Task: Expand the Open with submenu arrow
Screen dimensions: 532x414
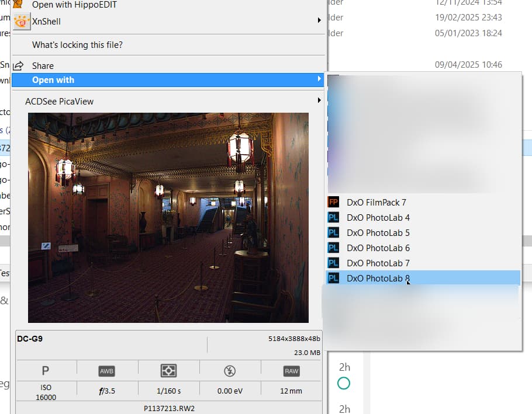Action: tap(319, 79)
